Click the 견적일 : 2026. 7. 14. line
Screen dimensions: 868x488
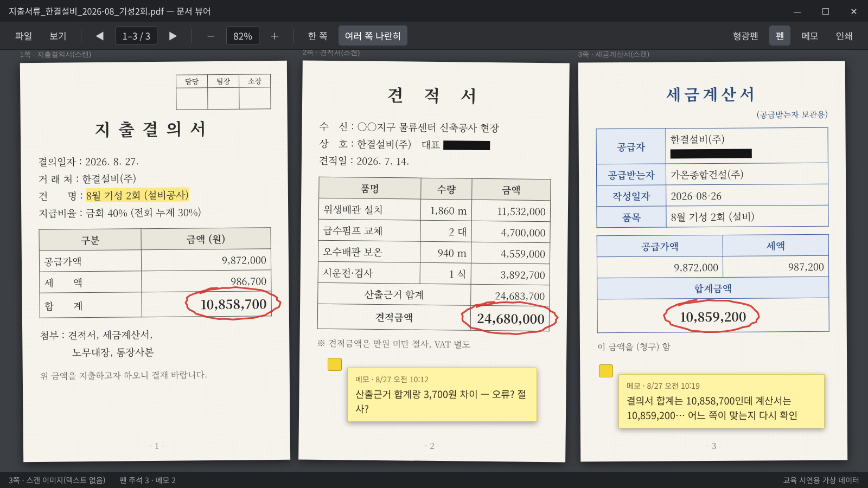(364, 161)
